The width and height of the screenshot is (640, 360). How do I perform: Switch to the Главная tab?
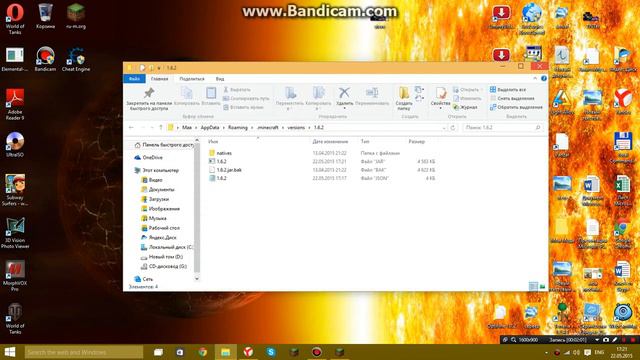pyautogui.click(x=160, y=79)
